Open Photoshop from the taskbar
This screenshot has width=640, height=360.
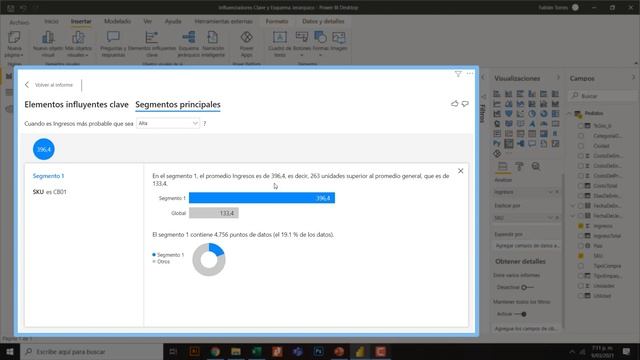318,351
